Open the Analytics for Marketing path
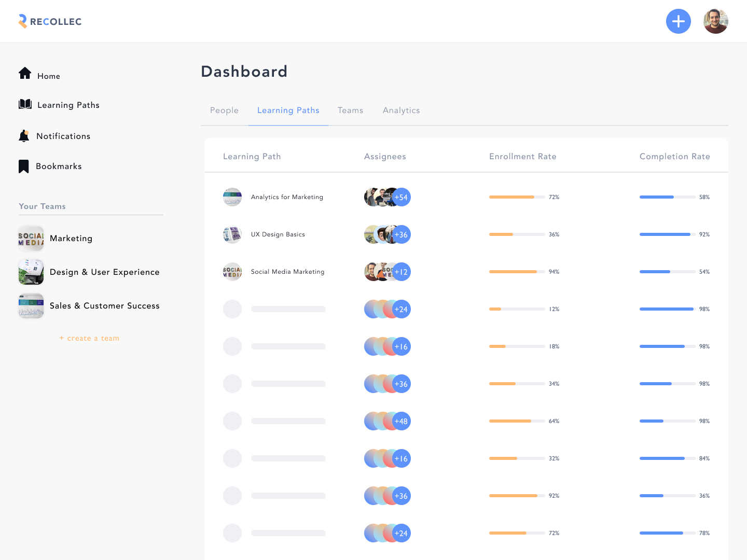Image resolution: width=747 pixels, height=560 pixels. 287,197
